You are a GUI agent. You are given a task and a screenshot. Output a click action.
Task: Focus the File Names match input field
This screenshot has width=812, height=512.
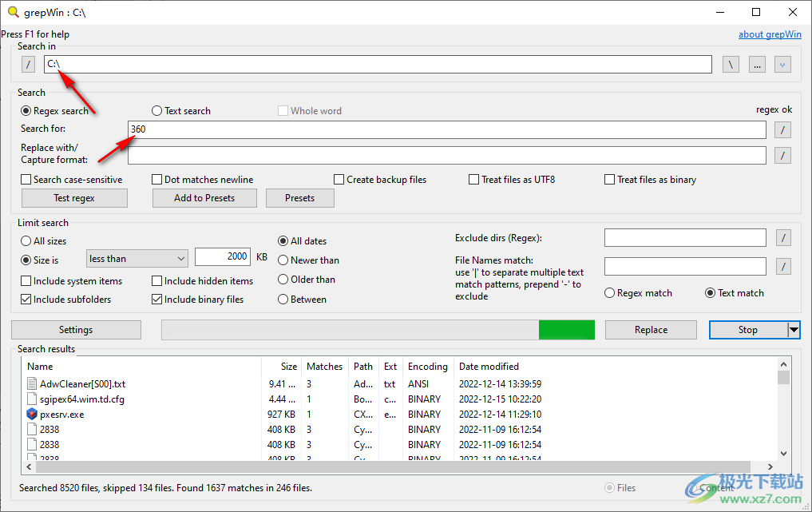(685, 266)
